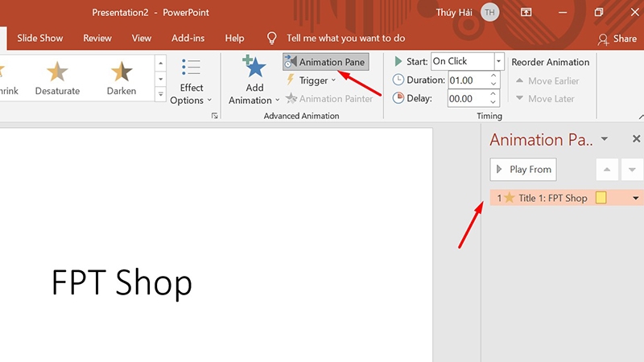Open the Slide Show ribbon tab

click(x=39, y=38)
